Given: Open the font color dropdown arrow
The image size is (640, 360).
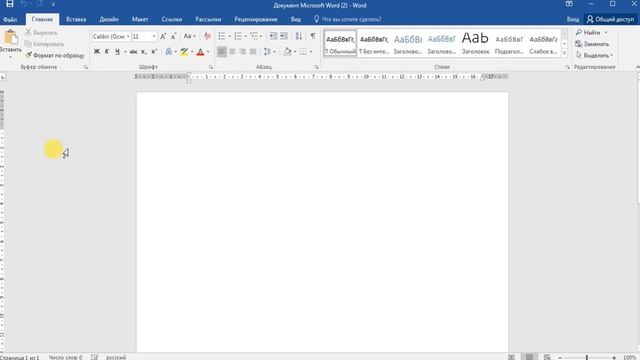Looking at the screenshot, I should coord(208,51).
